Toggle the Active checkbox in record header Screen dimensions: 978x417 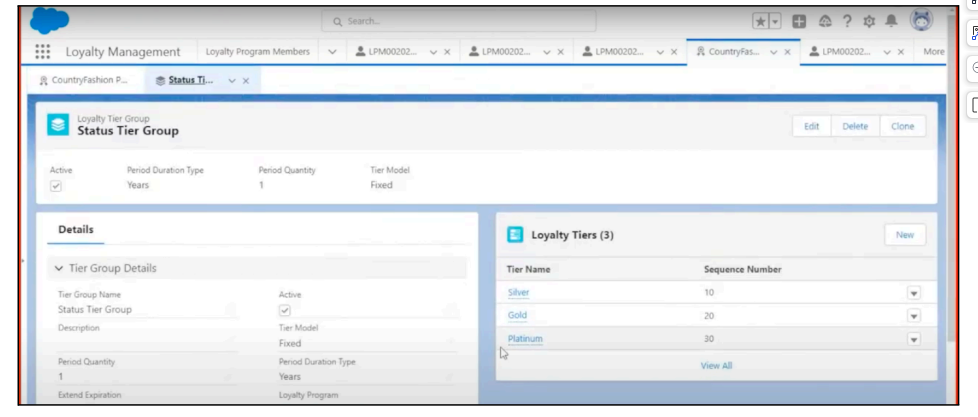pyautogui.click(x=56, y=185)
